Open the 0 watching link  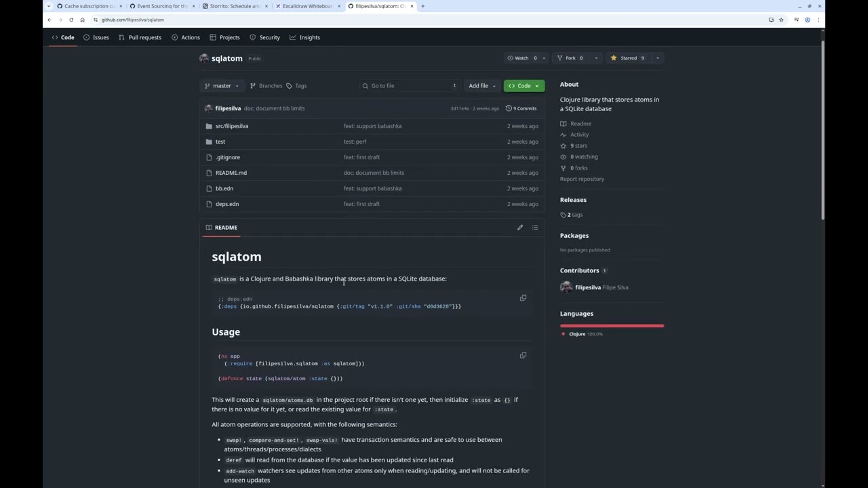tap(579, 157)
